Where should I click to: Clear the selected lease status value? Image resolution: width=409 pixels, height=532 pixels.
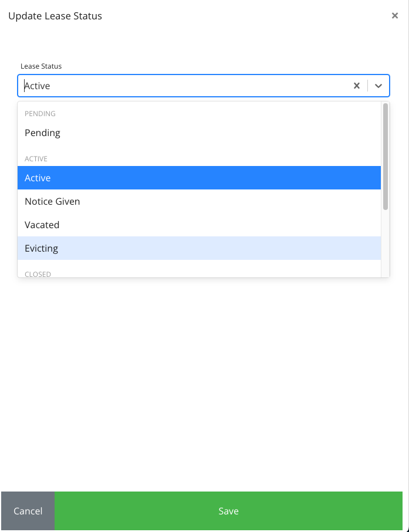coord(356,86)
